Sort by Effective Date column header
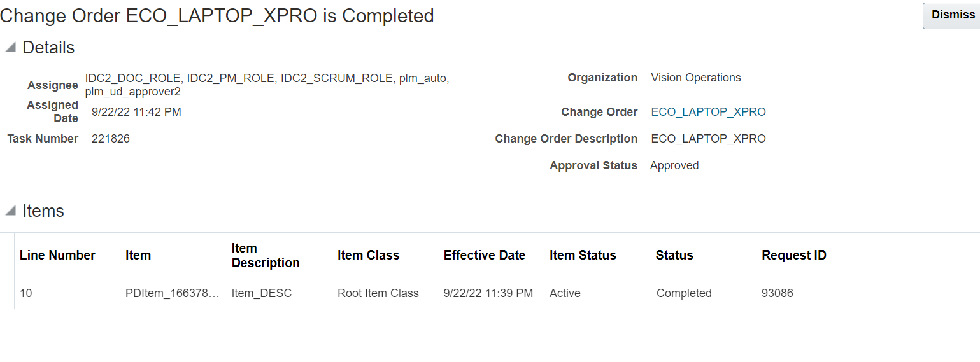Screen dimensions: 980x362 click(x=485, y=255)
